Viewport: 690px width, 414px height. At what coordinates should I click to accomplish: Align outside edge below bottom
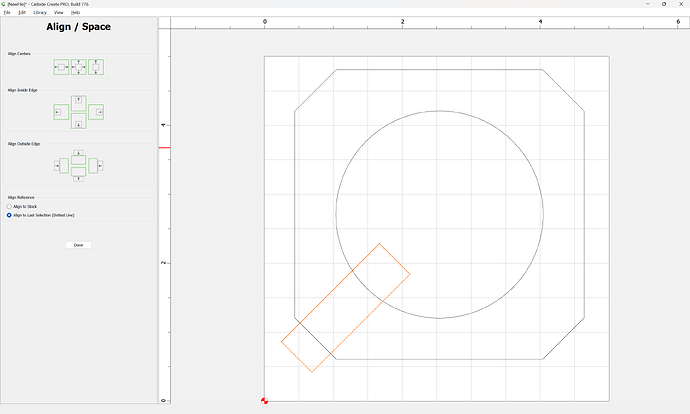tap(78, 174)
